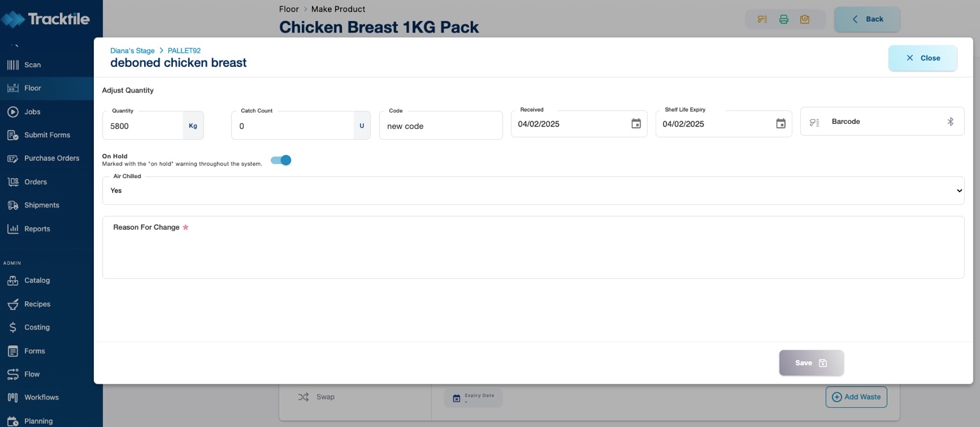
Task: Go to Reports in the sidebar menu
Action: (36, 228)
